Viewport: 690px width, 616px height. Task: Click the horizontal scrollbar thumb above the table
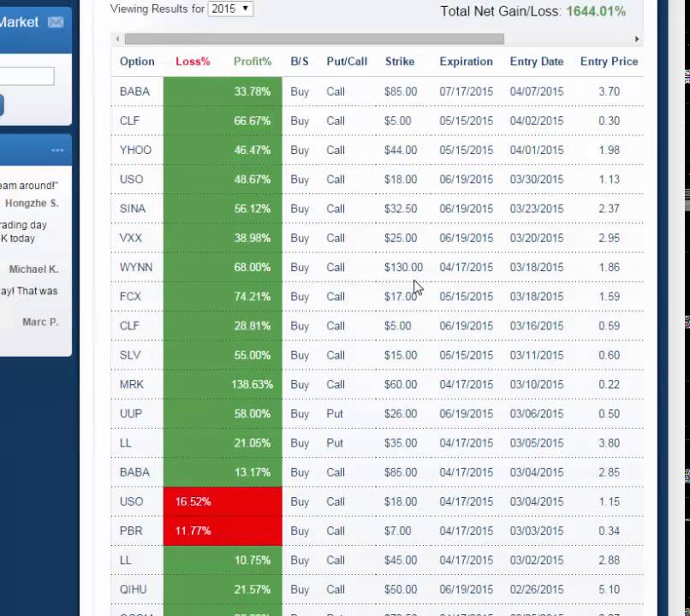point(314,38)
